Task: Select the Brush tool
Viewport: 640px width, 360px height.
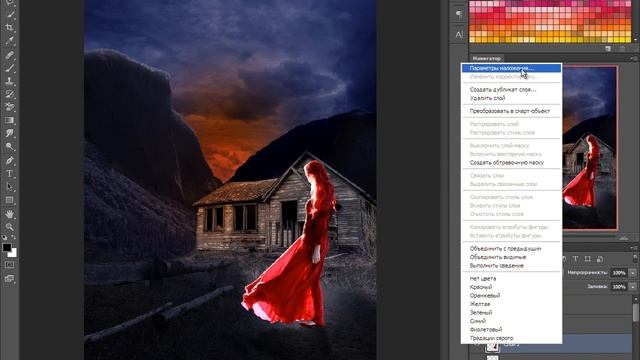Action: click(x=10, y=68)
